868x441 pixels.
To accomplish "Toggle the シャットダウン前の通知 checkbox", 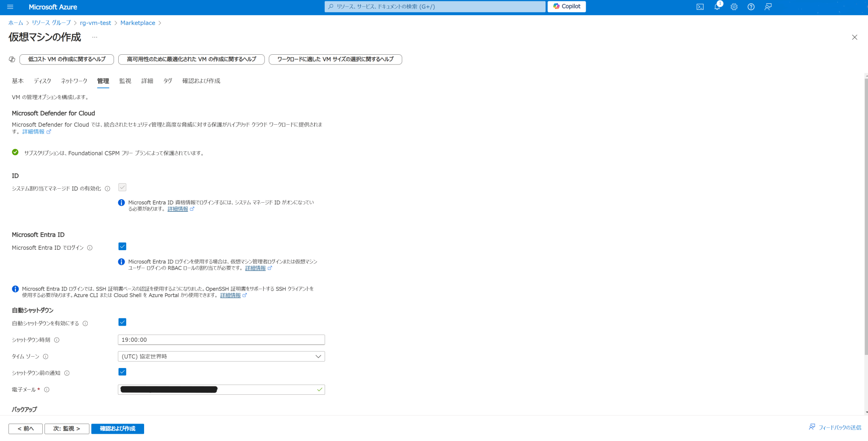I will tap(122, 372).
